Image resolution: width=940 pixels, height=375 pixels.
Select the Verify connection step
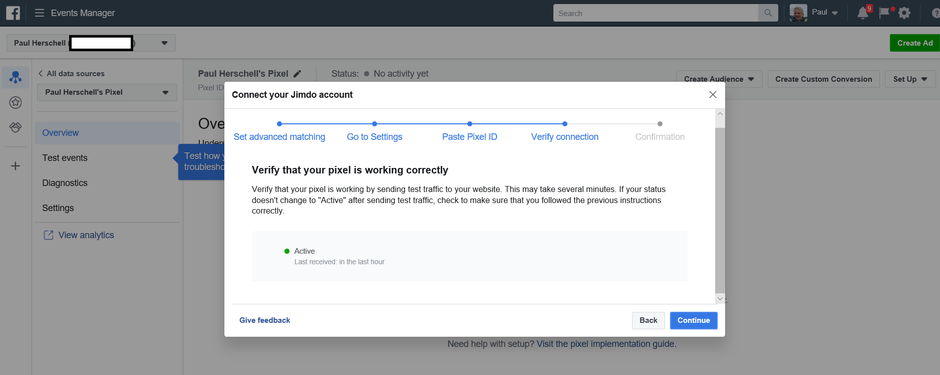(x=565, y=137)
